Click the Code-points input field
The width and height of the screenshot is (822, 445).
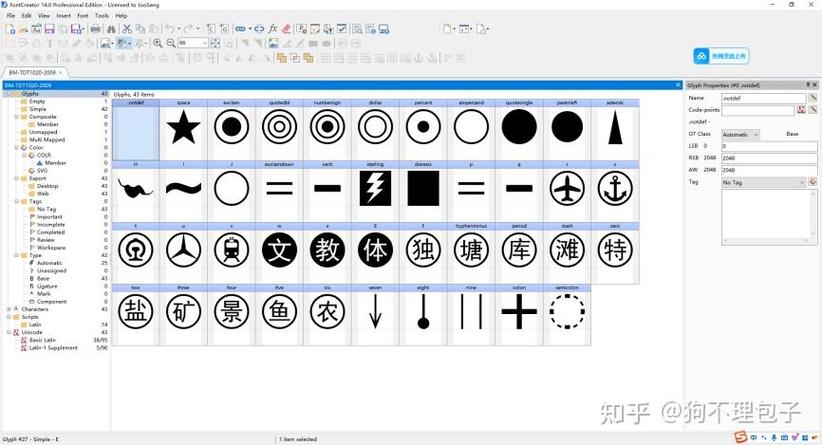pyautogui.click(x=758, y=110)
